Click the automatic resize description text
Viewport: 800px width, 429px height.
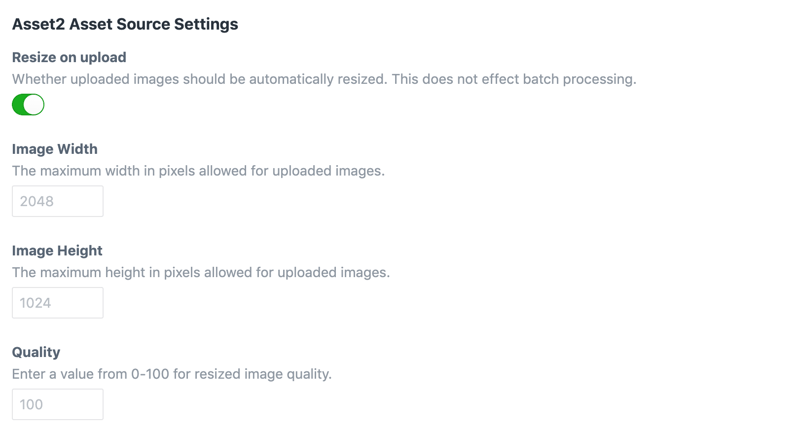pyautogui.click(x=324, y=79)
